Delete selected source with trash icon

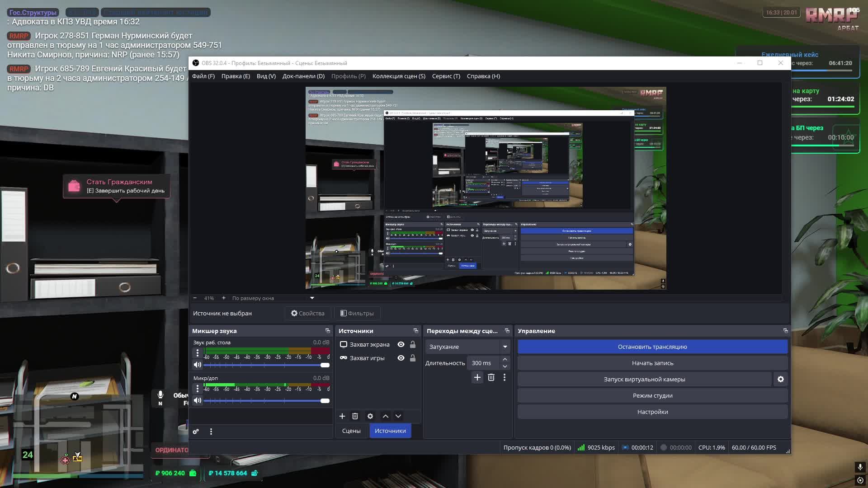[355, 416]
